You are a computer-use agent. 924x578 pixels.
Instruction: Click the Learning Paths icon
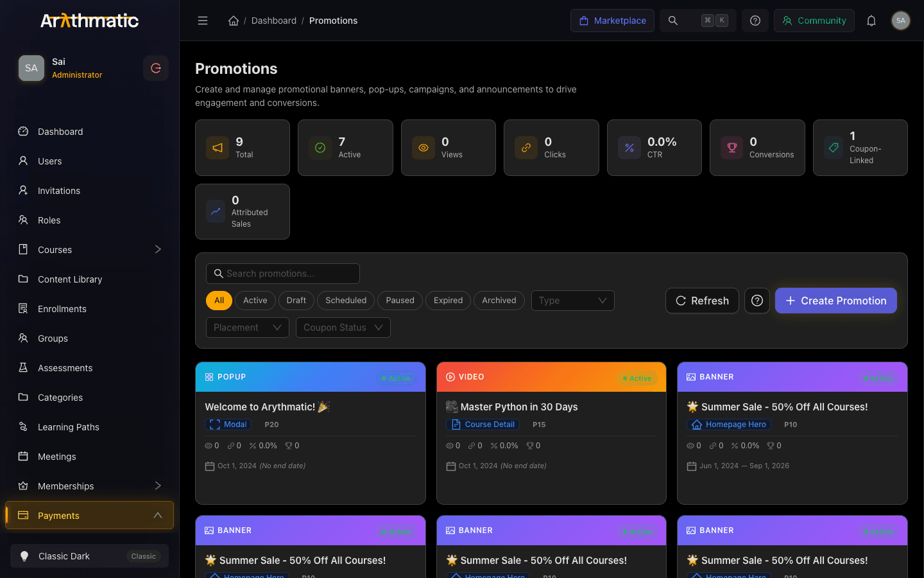(x=23, y=427)
